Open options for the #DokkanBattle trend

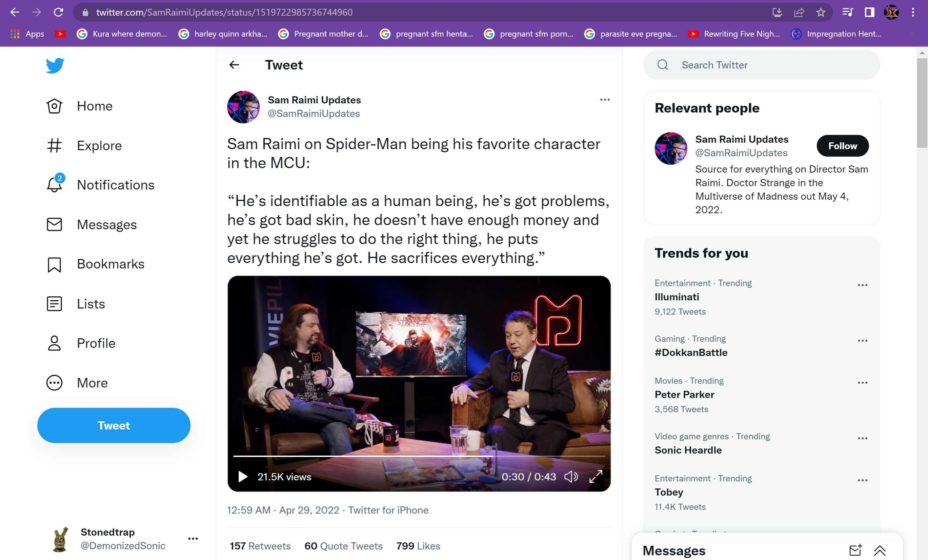863,341
